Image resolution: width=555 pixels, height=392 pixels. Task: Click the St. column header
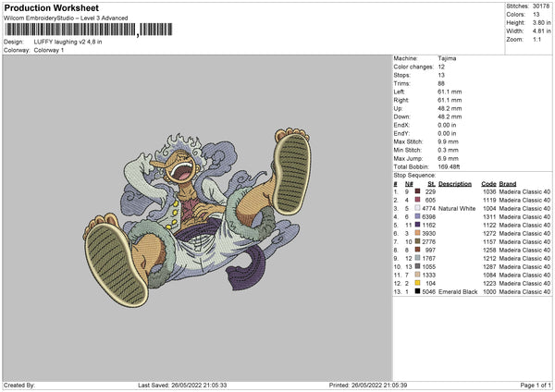click(x=431, y=184)
